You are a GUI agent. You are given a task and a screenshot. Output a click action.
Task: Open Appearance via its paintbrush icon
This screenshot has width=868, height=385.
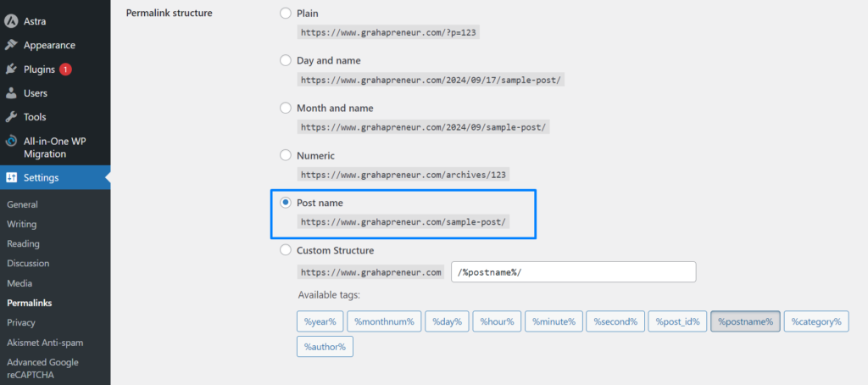coord(11,46)
